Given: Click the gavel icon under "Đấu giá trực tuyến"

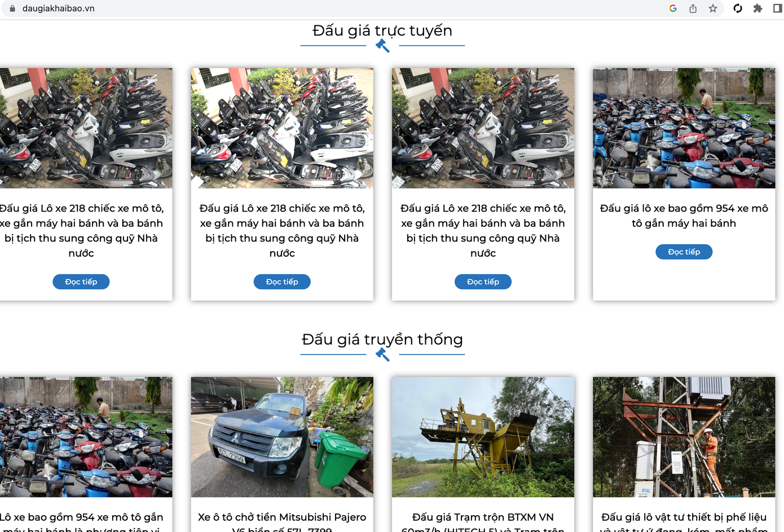Looking at the screenshot, I should [383, 44].
